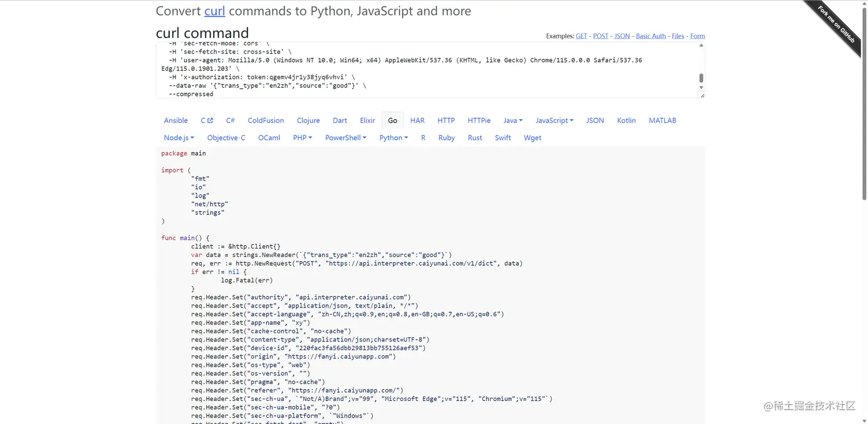
Task: Select the Kotlin tab
Action: (626, 120)
